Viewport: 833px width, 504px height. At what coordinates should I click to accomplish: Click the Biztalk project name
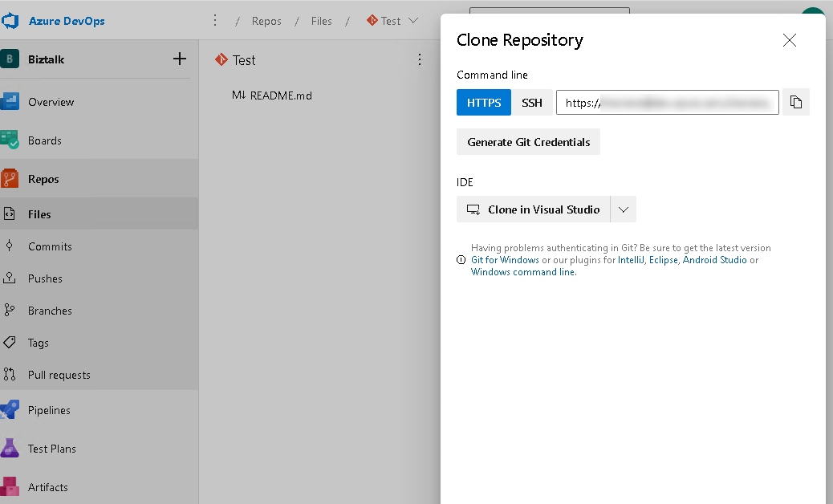(47, 59)
